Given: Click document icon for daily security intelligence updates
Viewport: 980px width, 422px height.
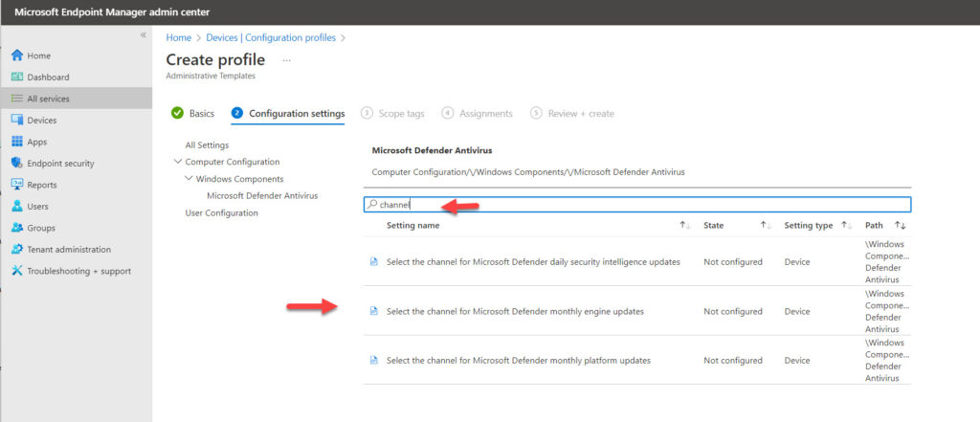Looking at the screenshot, I should coord(374,262).
